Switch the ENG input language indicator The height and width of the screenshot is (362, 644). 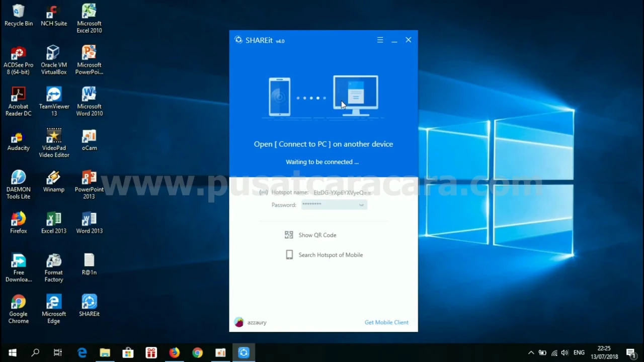coord(579,353)
